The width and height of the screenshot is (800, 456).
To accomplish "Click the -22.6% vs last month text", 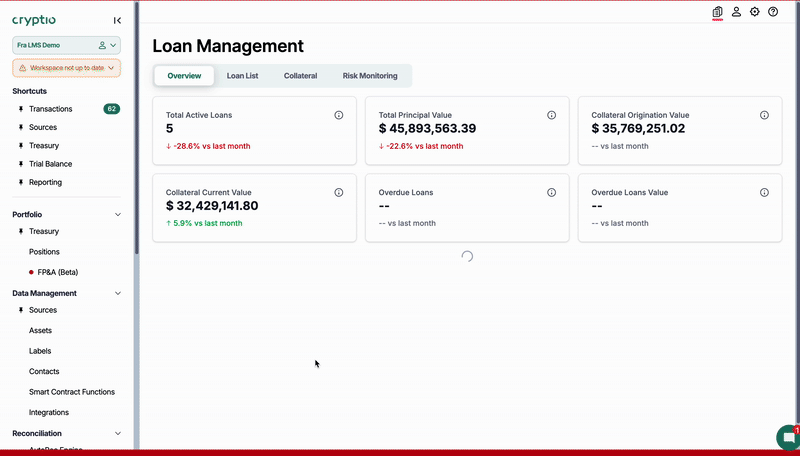I will pos(421,146).
